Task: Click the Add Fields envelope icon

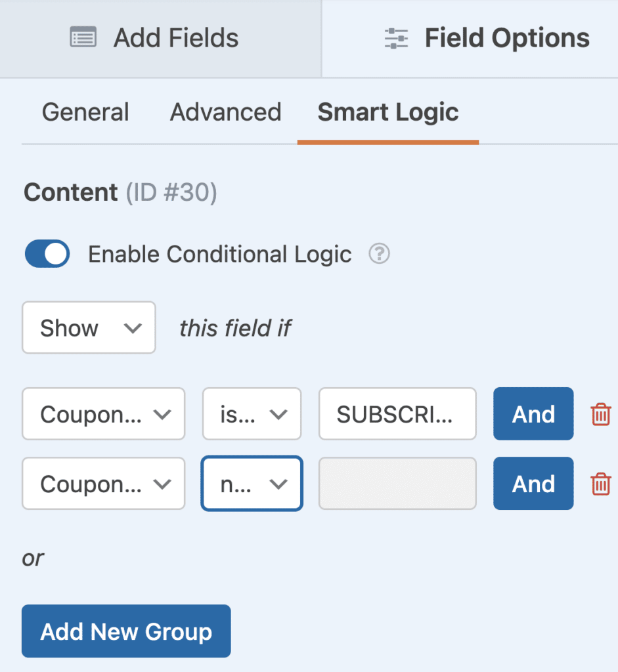Action: click(83, 37)
